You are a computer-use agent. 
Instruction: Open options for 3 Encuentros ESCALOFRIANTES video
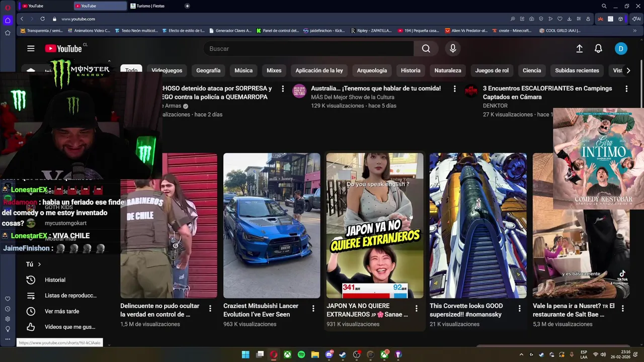626,88
